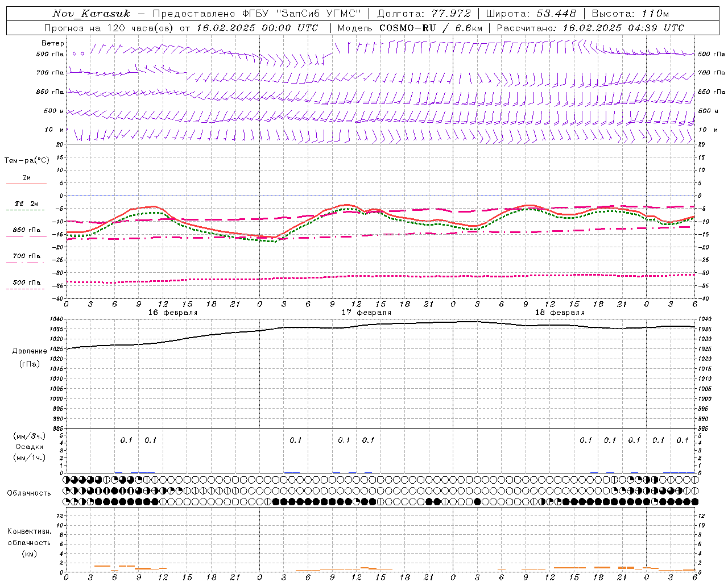Click the Широта: 53.448 latitude value
The image size is (728, 582).
[531, 14]
